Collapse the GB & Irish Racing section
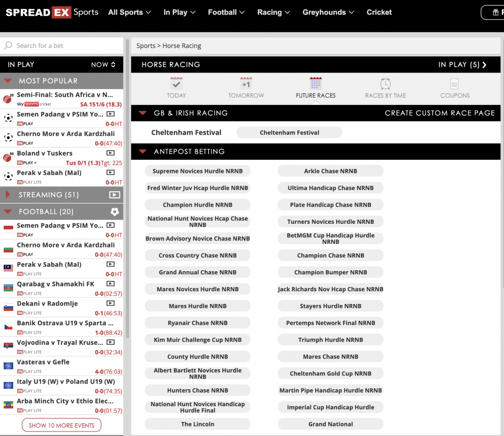This screenshot has height=436, width=504. (143, 113)
